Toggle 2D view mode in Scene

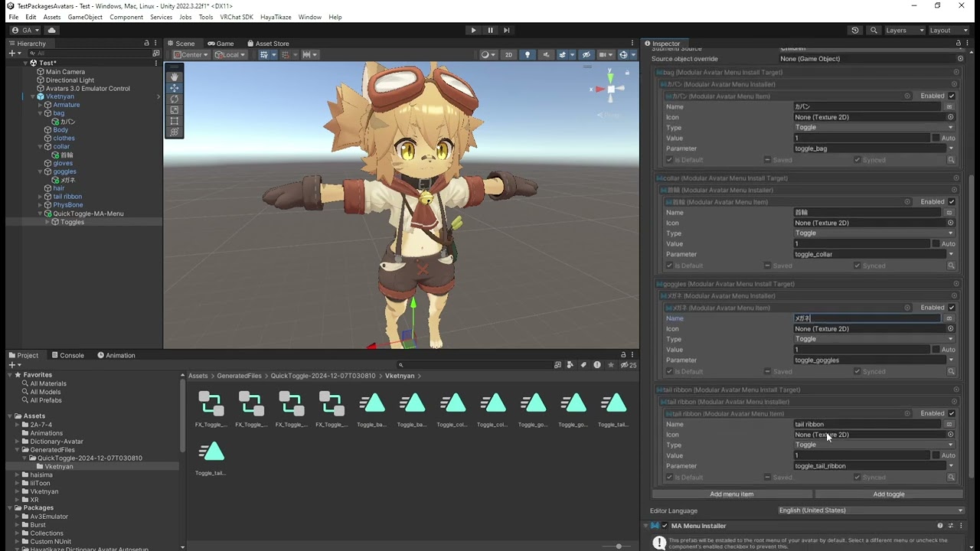[508, 55]
